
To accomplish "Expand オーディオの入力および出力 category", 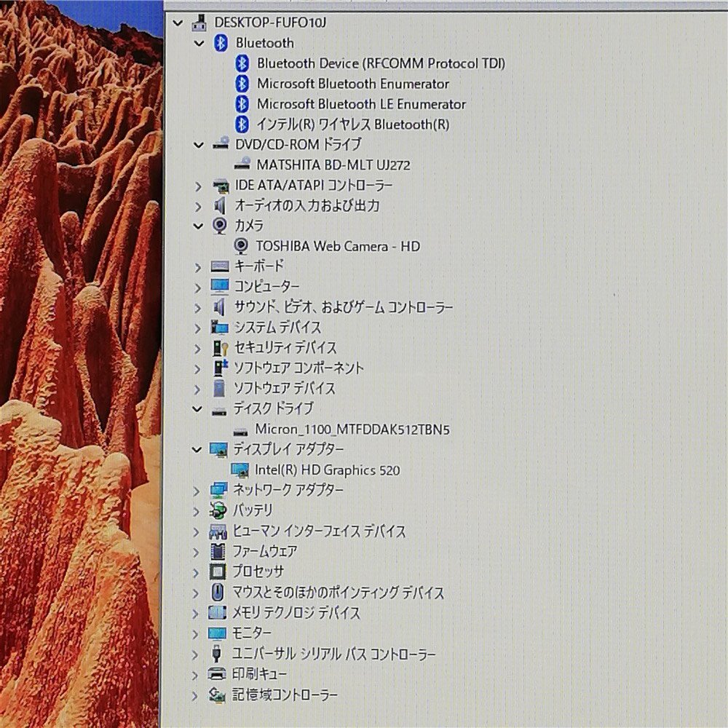I will 198,207.
